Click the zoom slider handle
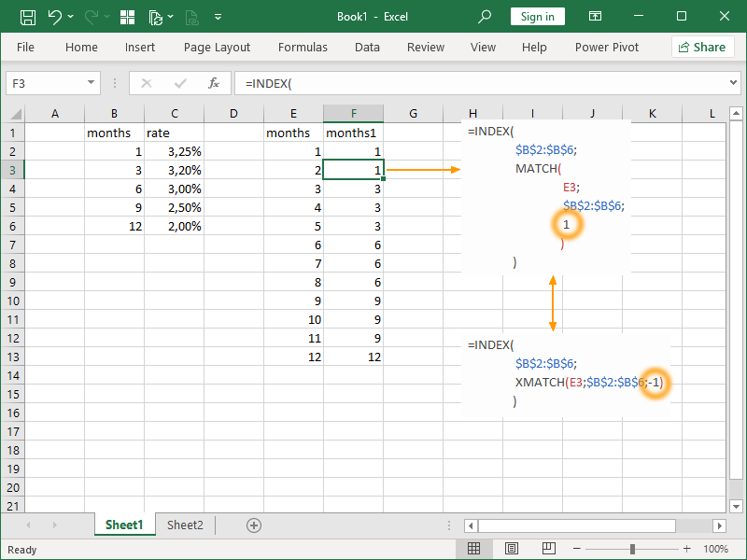The image size is (747, 560). point(633,550)
